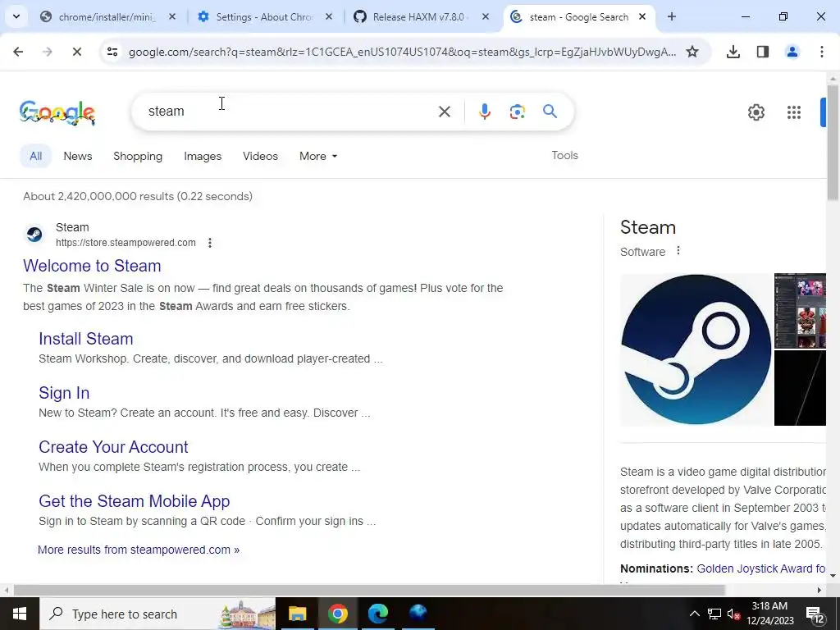Click the Chrome back arrow
The height and width of the screenshot is (630, 840).
click(18, 52)
